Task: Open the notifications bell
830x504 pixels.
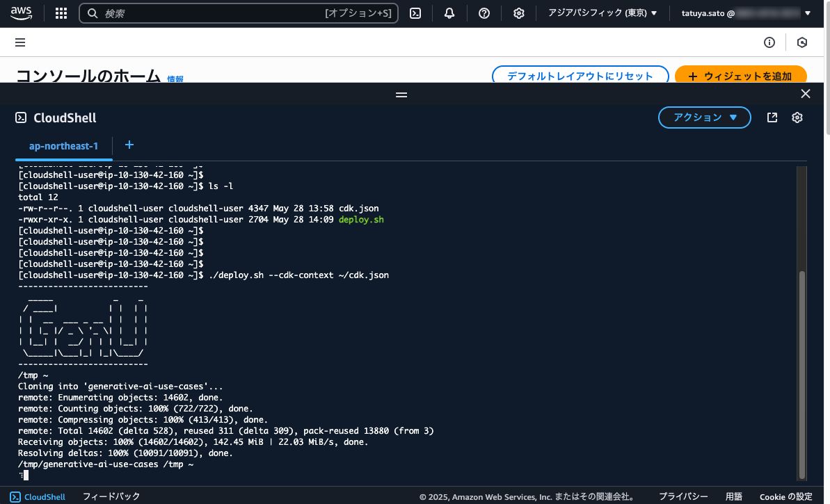Action: click(449, 13)
